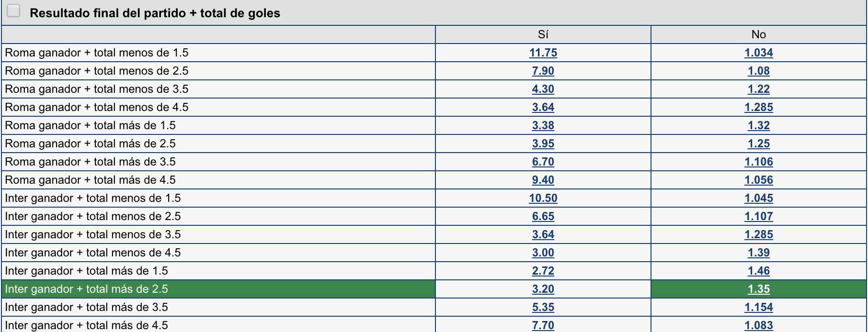This screenshot has width=868, height=332.
Task: Click row label 'Roma ganador + total más de 1.5'
Action: (x=90, y=125)
